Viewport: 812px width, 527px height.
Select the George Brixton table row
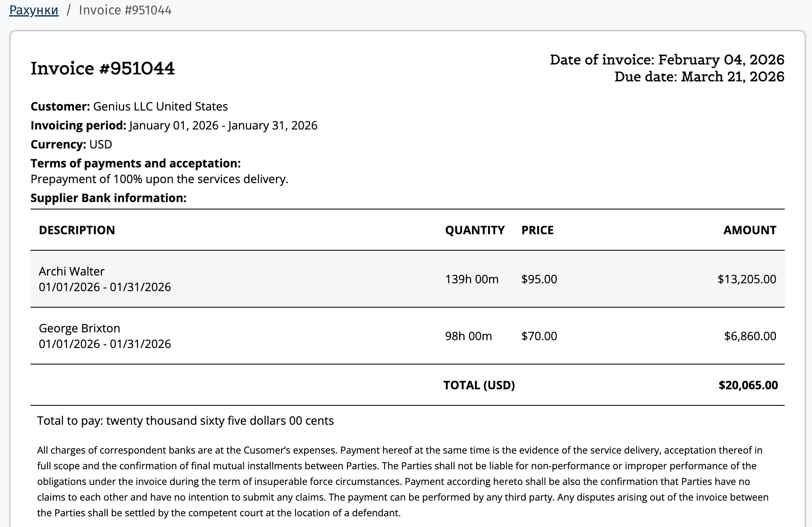(407, 336)
